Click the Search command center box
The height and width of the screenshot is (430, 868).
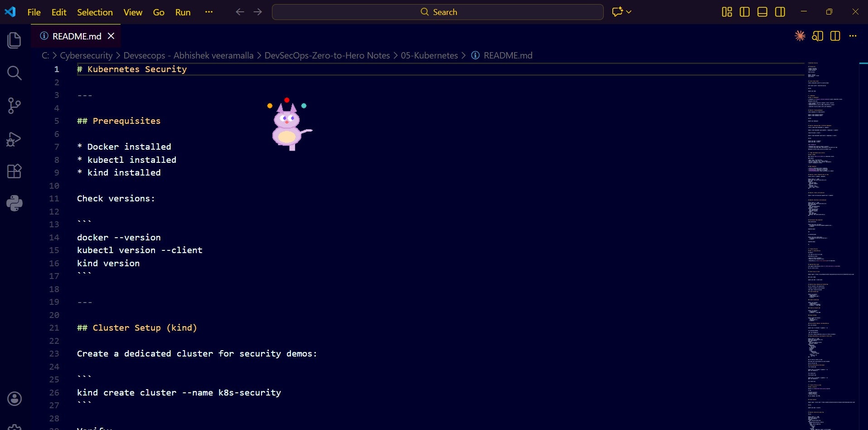[x=437, y=12]
